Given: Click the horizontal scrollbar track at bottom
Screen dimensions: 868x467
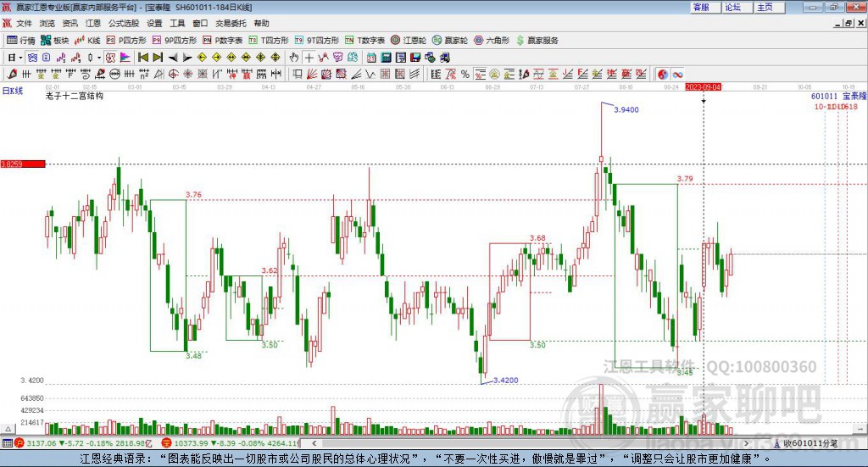Looking at the screenshot, I should pyautogui.click(x=530, y=443).
